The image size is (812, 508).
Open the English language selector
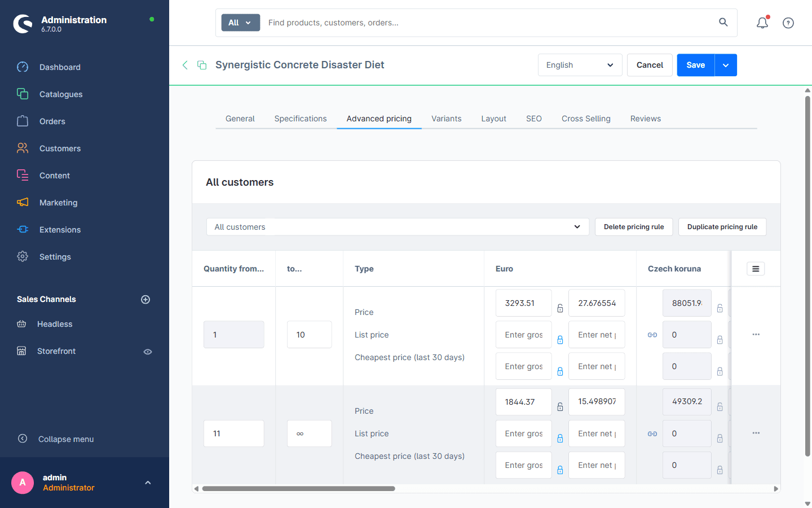(580, 65)
